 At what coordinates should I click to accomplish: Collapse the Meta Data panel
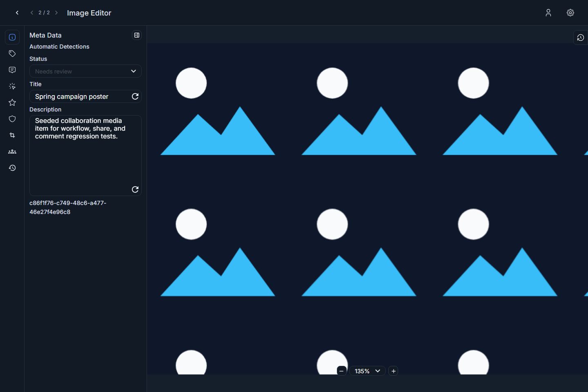(x=137, y=35)
